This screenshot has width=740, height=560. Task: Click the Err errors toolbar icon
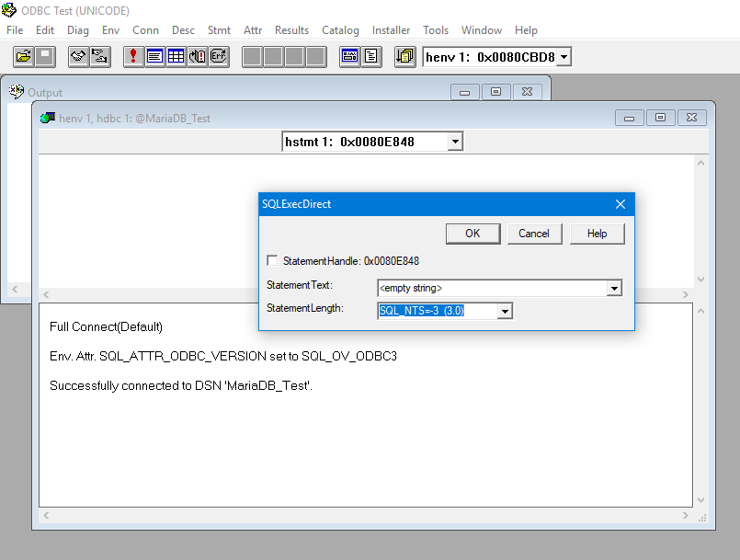[218, 57]
